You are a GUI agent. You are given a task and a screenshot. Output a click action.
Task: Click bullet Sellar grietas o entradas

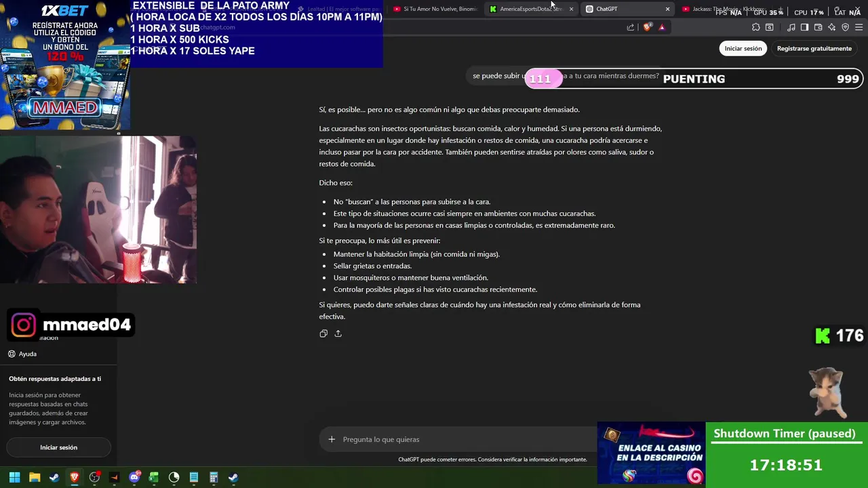point(372,266)
